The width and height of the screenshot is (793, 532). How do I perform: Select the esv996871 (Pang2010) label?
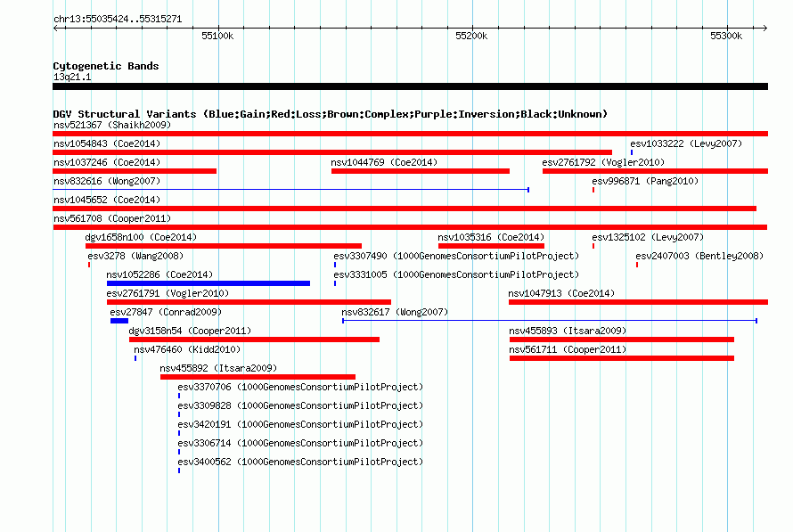click(645, 181)
